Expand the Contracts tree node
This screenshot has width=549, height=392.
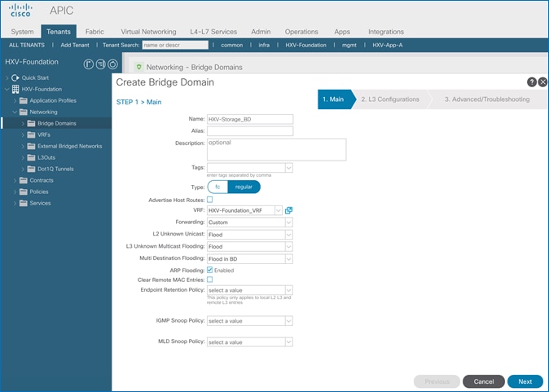(x=15, y=180)
